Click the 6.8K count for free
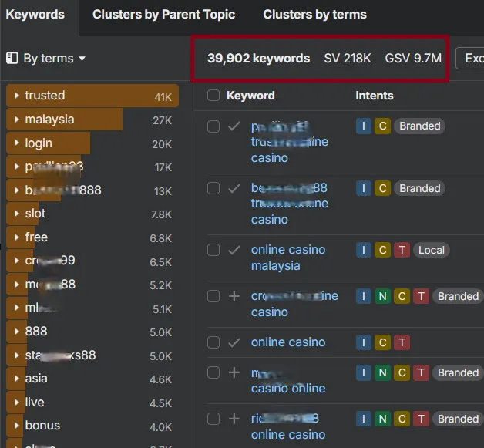This screenshot has height=448, width=484. 161,238
